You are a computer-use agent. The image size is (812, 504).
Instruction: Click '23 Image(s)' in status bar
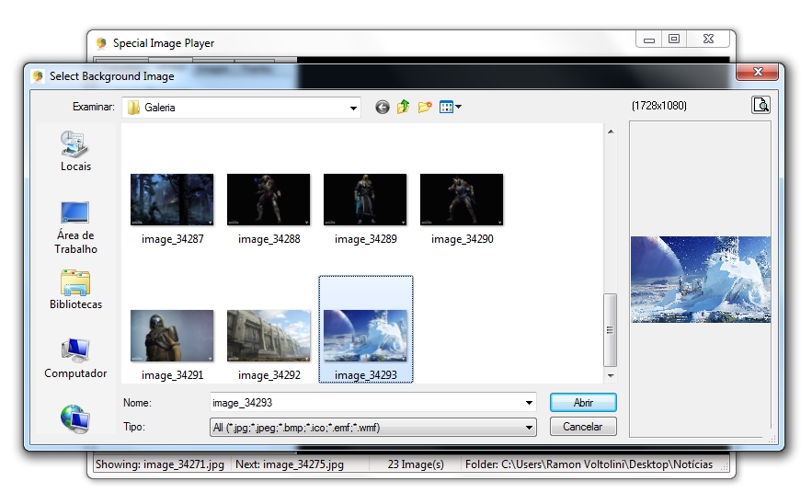[416, 464]
